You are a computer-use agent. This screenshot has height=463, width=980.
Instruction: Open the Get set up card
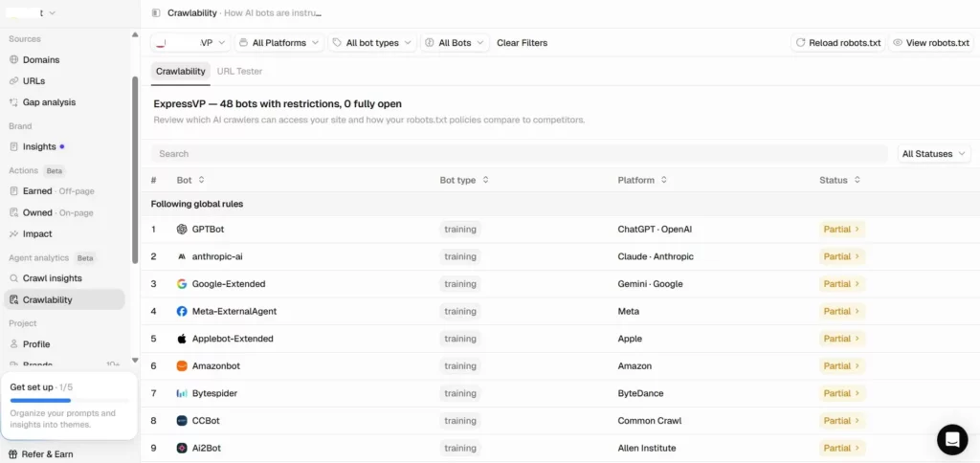coord(69,406)
